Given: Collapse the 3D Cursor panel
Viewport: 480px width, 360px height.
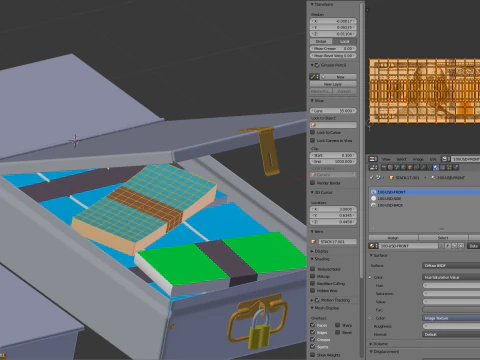Looking at the screenshot, I should tap(312, 192).
